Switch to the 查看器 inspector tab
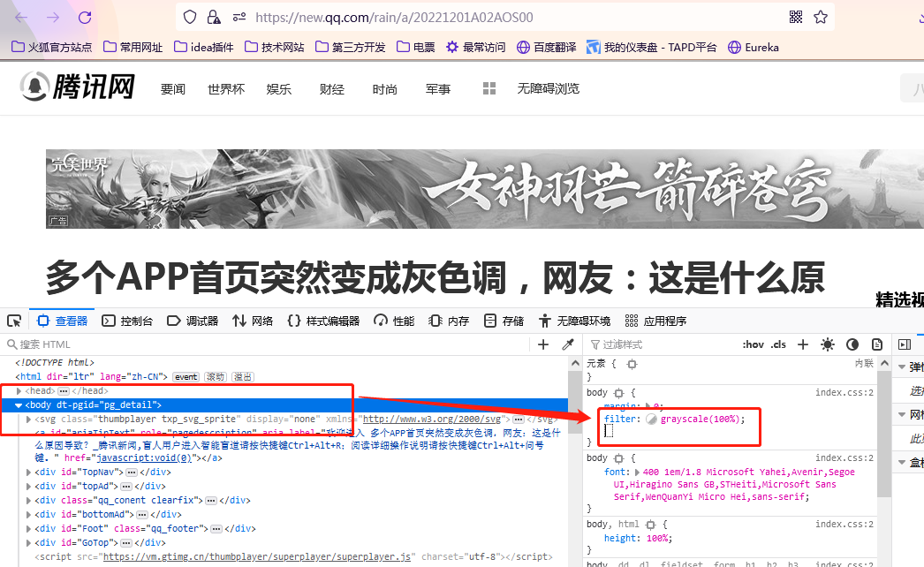The height and width of the screenshot is (567, 924). click(62, 321)
